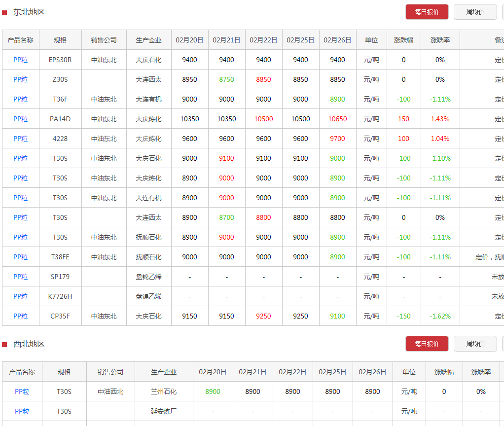Select 每日报价 tab in 东北地区 section
Image resolution: width=504 pixels, height=426 pixels.
coord(427,12)
